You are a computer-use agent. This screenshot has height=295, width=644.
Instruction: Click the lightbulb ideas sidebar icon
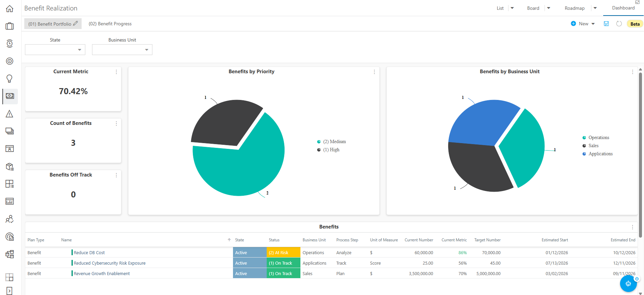(x=9, y=79)
